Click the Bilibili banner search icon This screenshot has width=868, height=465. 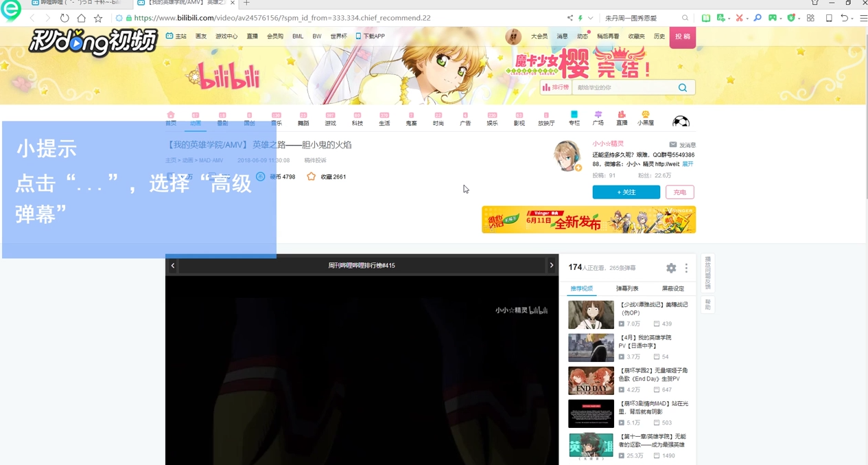(682, 87)
